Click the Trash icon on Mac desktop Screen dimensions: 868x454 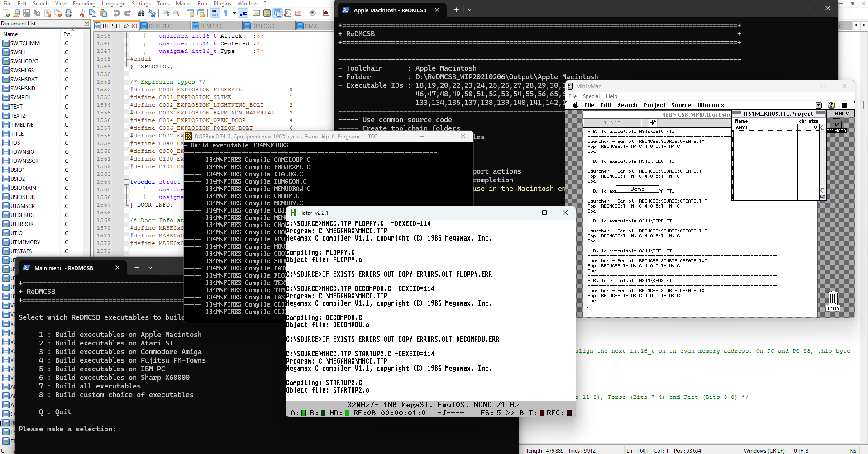pyautogui.click(x=833, y=301)
